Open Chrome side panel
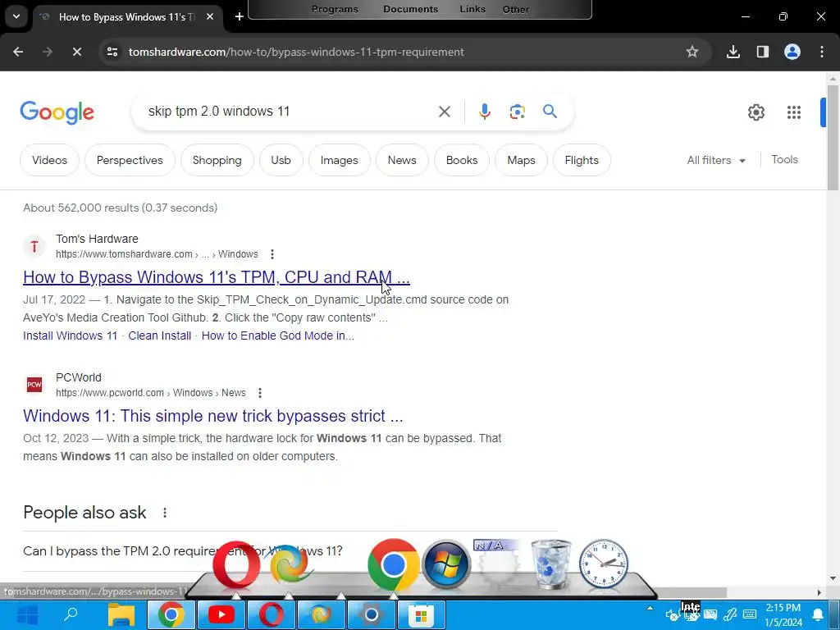This screenshot has height=630, width=840. pyautogui.click(x=762, y=52)
